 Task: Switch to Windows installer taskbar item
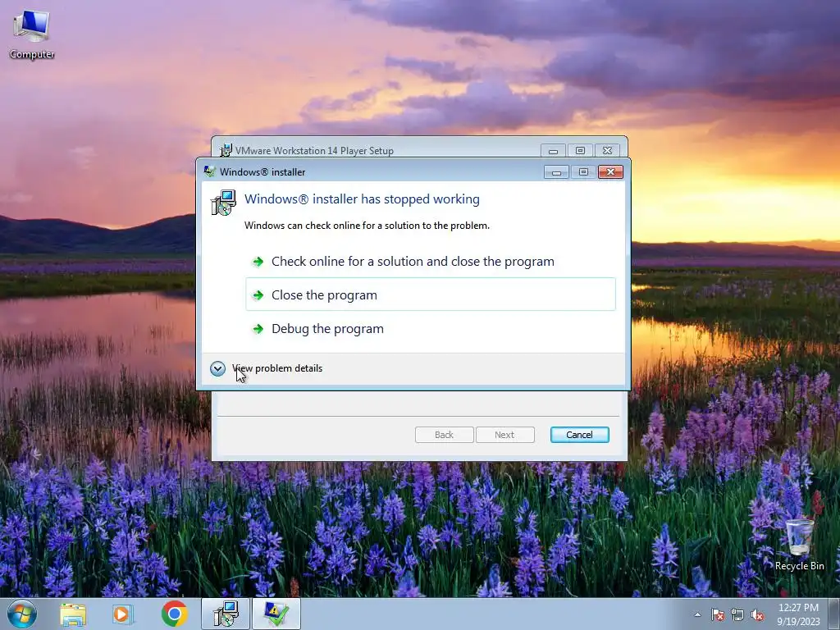[226, 614]
